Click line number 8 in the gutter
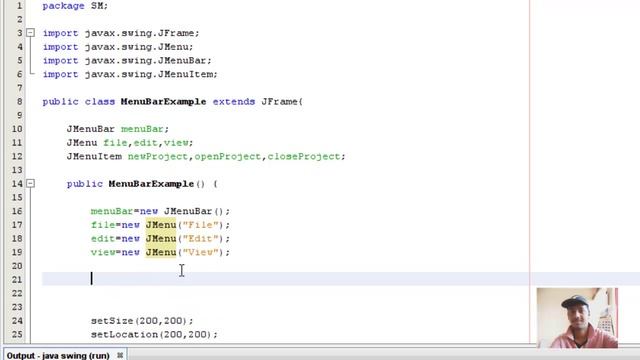Viewport: 640px width, 360px height. pos(19,102)
